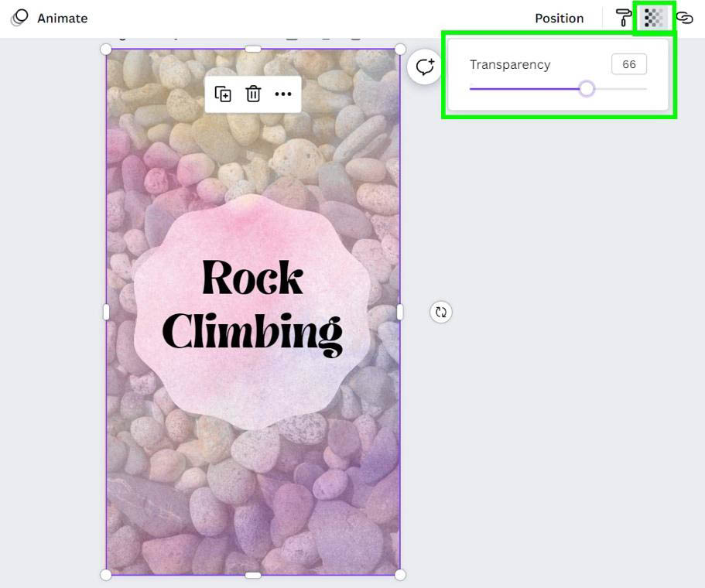Image resolution: width=705 pixels, height=588 pixels.
Task: Click the Duplicate icon in floating toolbar
Action: [x=223, y=94]
